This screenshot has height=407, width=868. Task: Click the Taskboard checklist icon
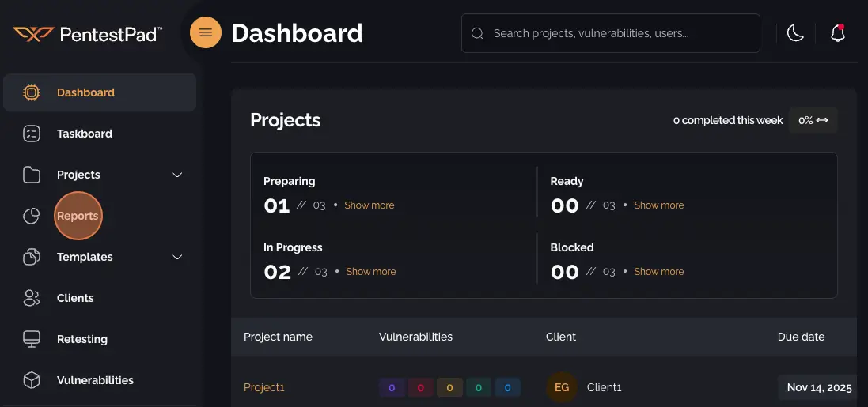32,134
